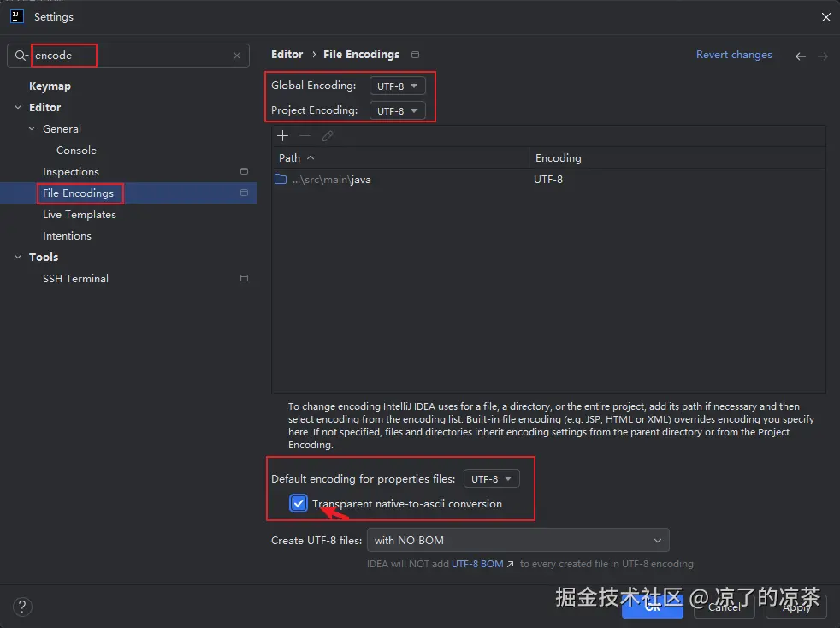
Task: Close the Settings dialog
Action: (x=825, y=17)
